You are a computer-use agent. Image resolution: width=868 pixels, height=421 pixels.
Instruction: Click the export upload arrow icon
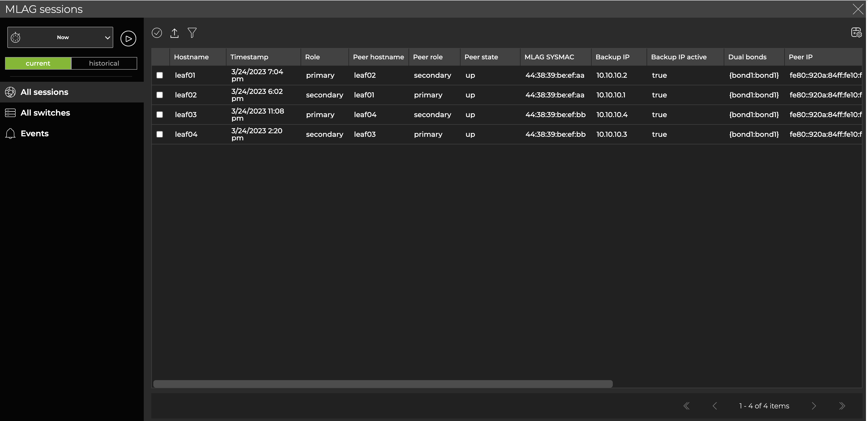point(174,33)
